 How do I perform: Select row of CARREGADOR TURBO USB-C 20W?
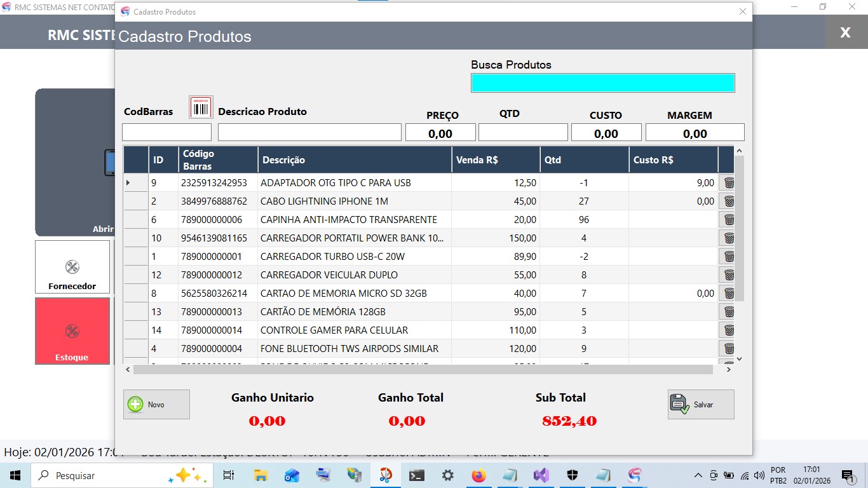click(332, 257)
